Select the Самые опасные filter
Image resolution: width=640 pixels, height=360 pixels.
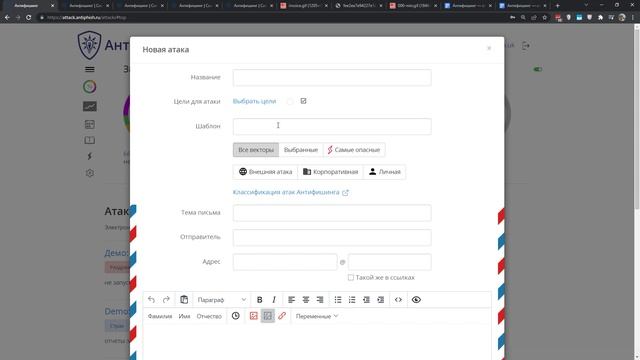354,150
